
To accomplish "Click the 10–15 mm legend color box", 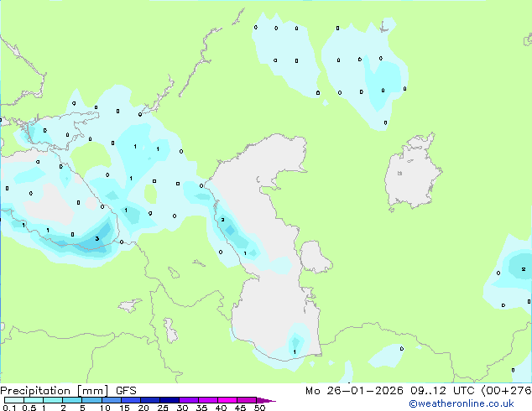I will 112,400.
